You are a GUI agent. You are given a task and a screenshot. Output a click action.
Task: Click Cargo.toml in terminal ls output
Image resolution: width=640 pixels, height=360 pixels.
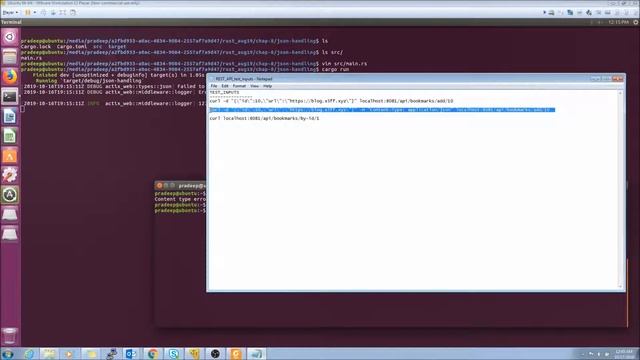[72, 47]
